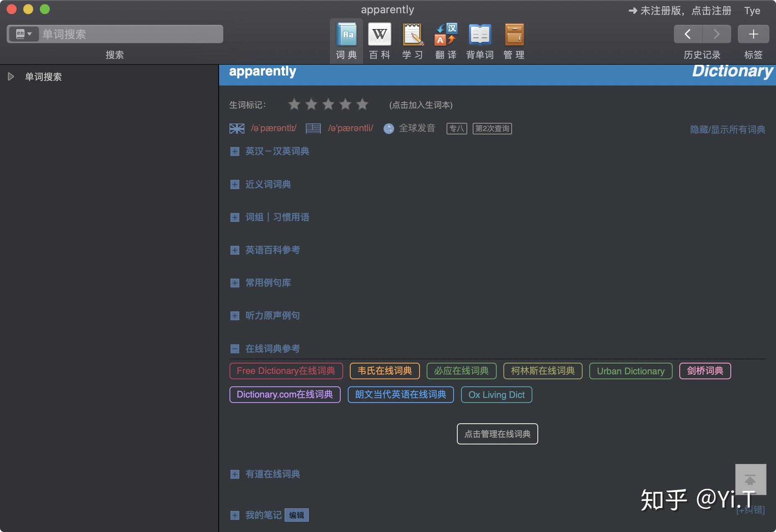
Task: Click the Tye label in title bar
Action: [x=752, y=11]
